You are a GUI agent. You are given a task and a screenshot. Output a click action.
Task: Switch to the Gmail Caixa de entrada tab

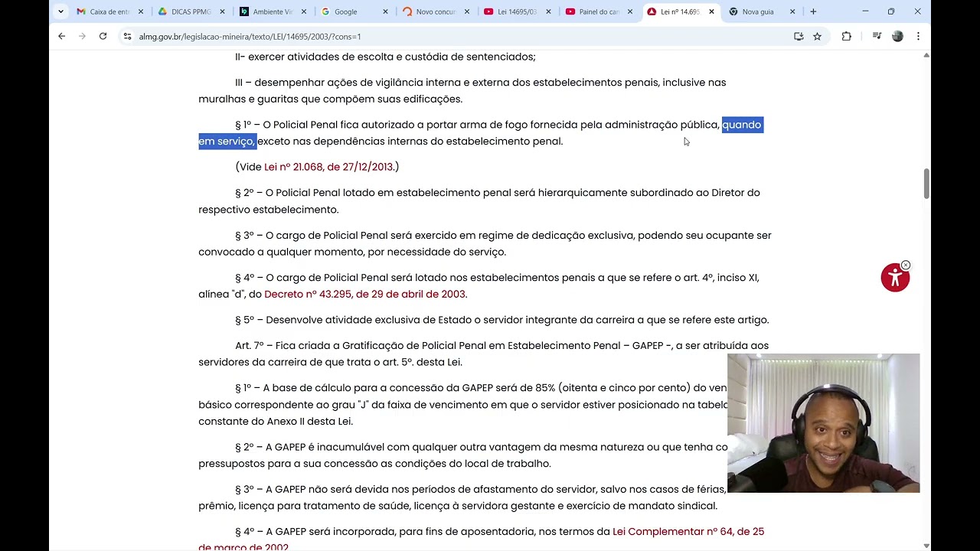tap(109, 11)
